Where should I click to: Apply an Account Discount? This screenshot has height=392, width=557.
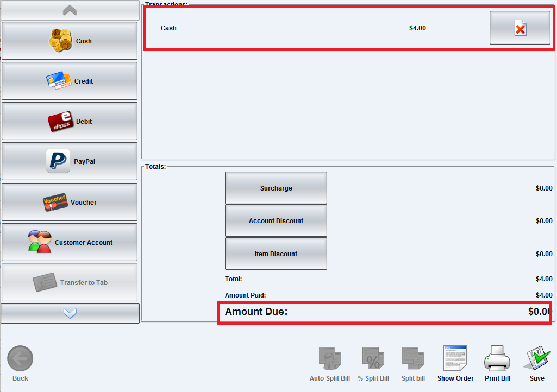tap(276, 220)
